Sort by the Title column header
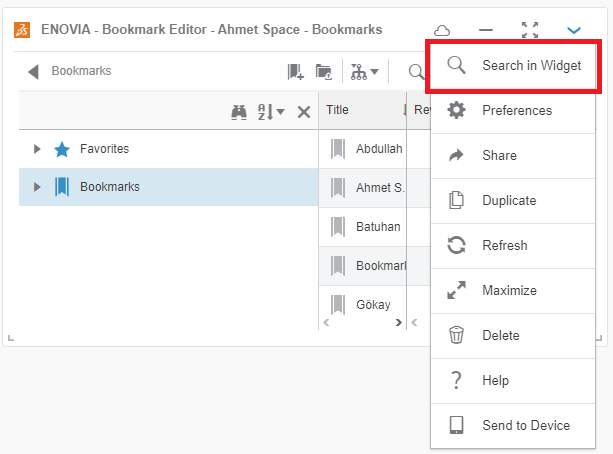Screen dimensions: 613x454 pos(338,110)
